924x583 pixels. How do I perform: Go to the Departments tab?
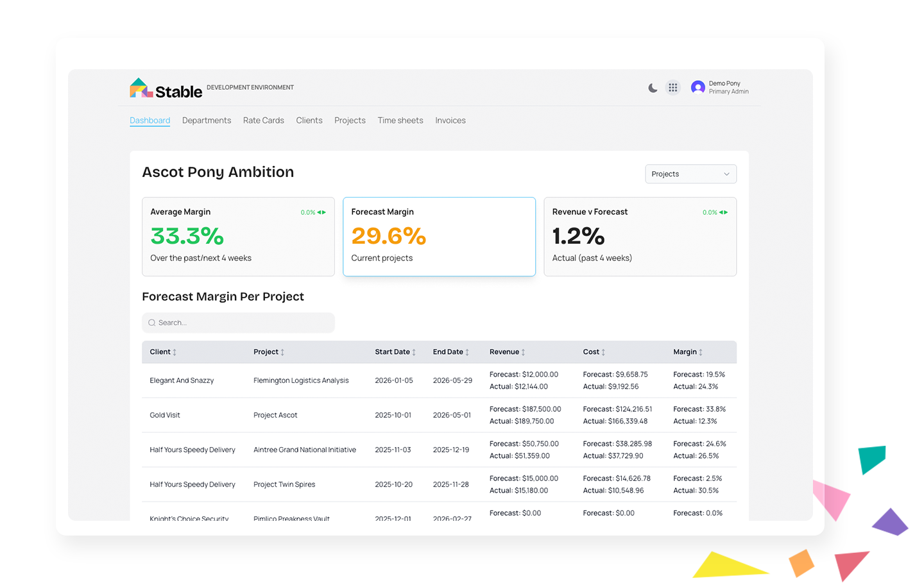tap(206, 121)
